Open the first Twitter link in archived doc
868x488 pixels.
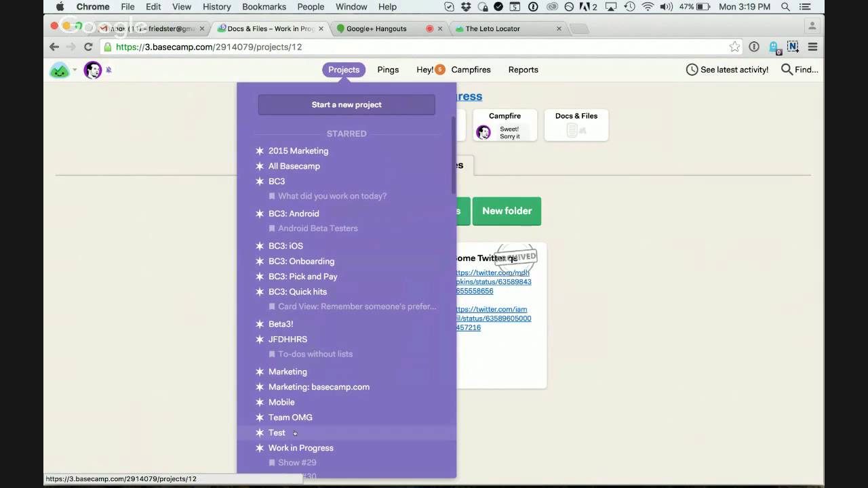[x=494, y=282]
